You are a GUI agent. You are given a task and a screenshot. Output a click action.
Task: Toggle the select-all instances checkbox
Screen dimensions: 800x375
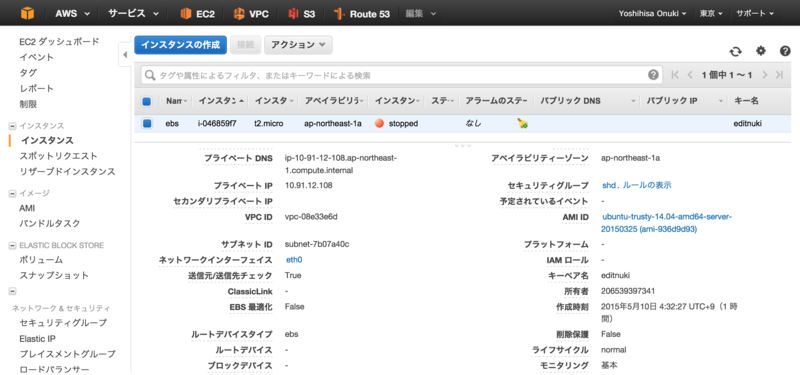146,102
